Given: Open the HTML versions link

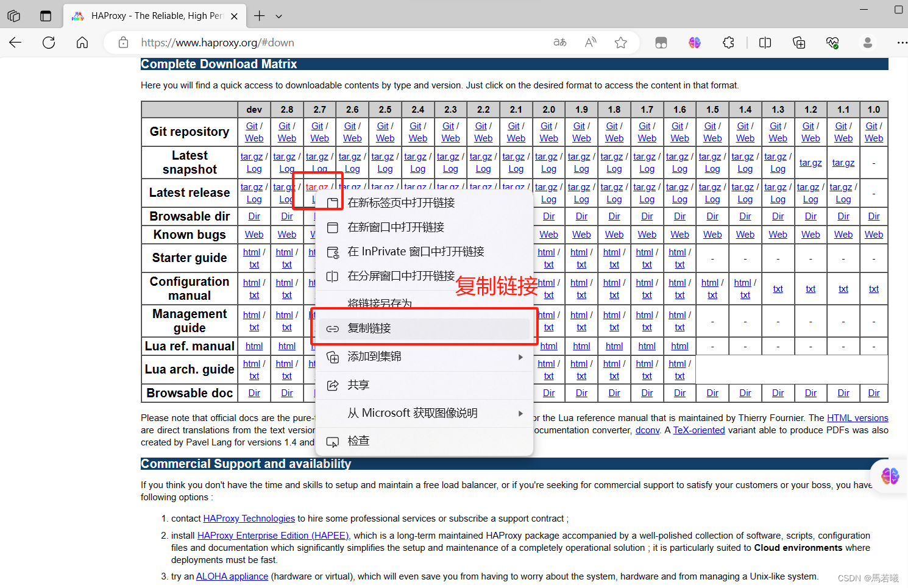Looking at the screenshot, I should pos(857,418).
